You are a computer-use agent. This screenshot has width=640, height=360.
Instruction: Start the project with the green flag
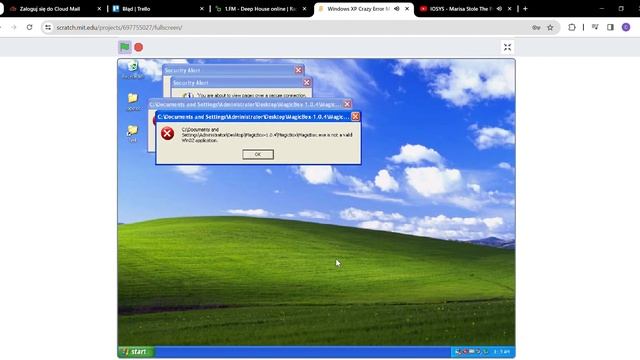(124, 47)
